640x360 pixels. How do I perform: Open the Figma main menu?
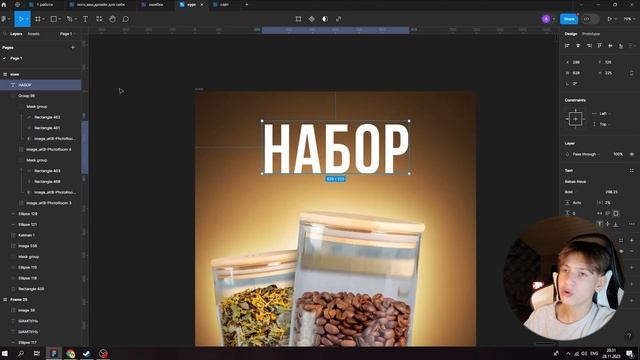[4, 19]
